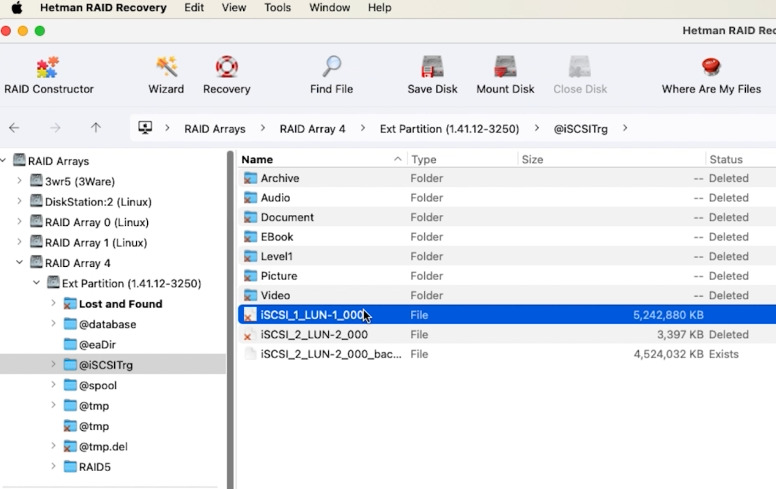
Task: Expand the 3wr5 (3Ware) node
Action: 19,181
